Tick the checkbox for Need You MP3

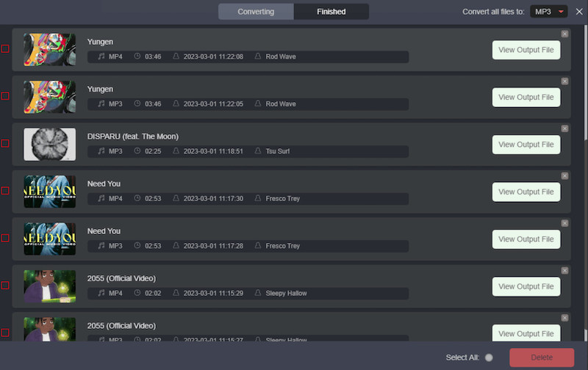point(5,238)
